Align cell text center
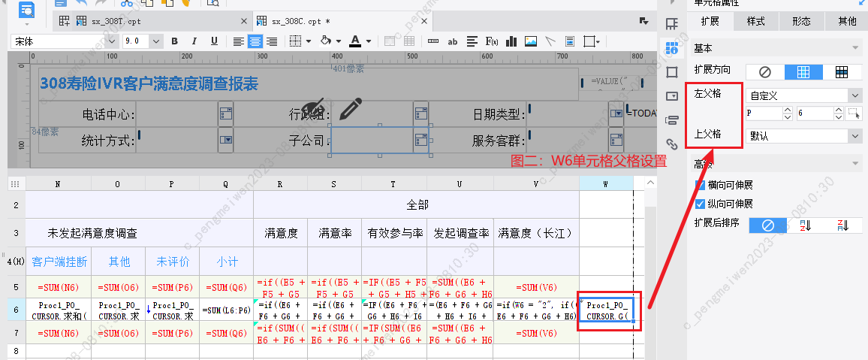 [x=255, y=41]
